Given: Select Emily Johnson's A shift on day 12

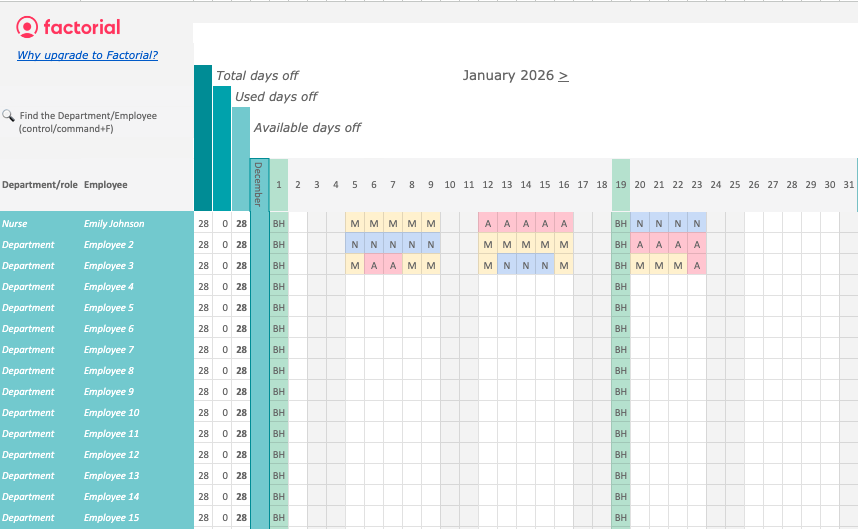Looking at the screenshot, I should (x=488, y=224).
